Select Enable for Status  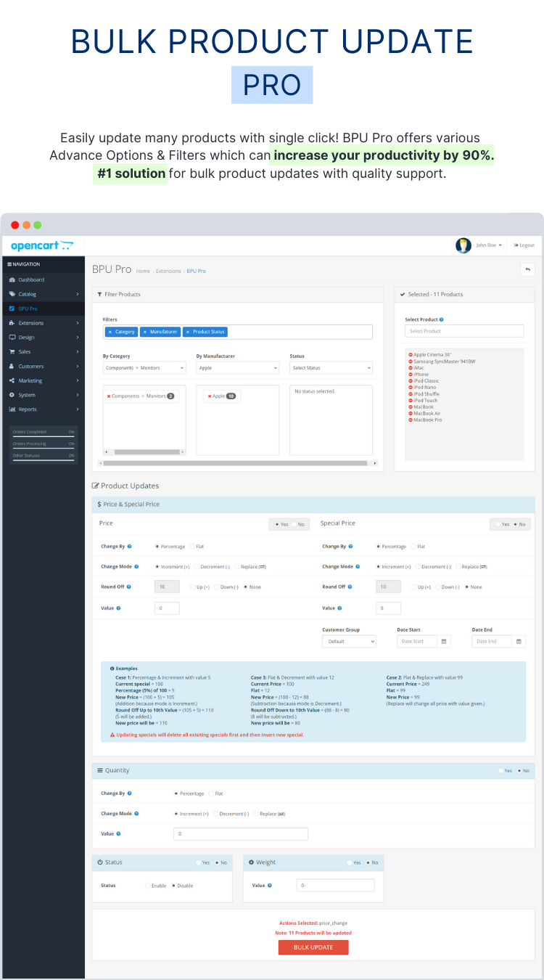click(x=156, y=886)
